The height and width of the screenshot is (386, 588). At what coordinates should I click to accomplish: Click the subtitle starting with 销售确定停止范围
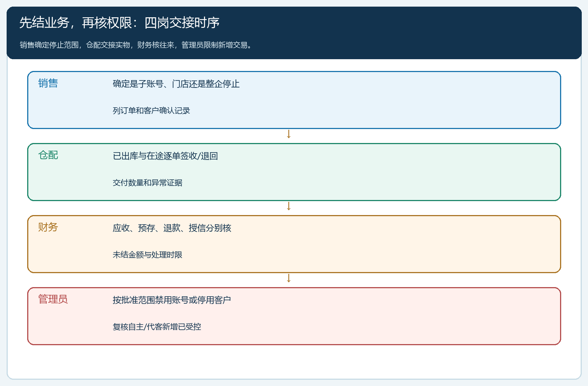click(136, 45)
